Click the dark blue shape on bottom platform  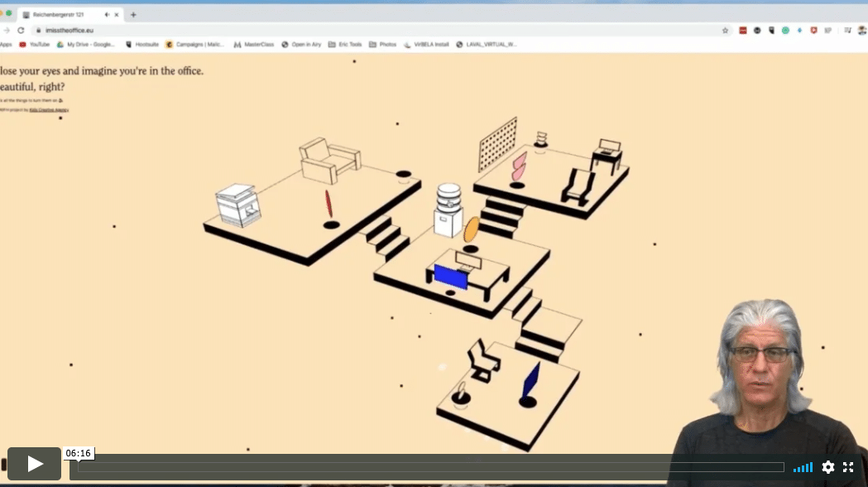pos(531,381)
